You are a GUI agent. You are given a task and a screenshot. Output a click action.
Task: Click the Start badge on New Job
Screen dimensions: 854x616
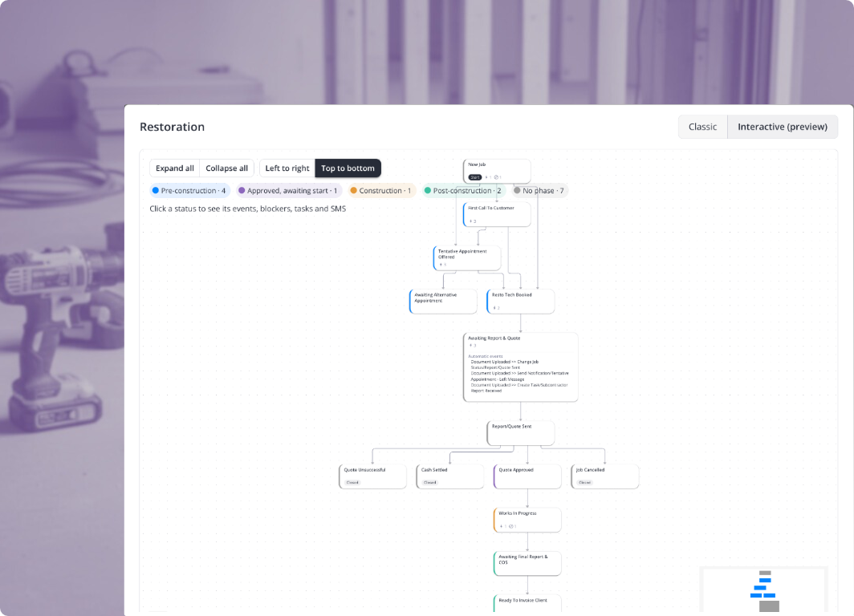475,177
